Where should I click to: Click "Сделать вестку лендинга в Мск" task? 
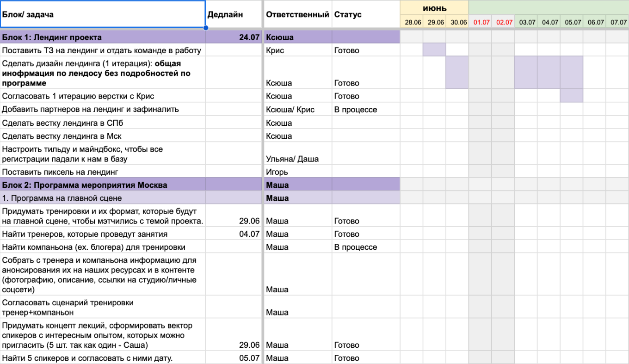(103, 136)
